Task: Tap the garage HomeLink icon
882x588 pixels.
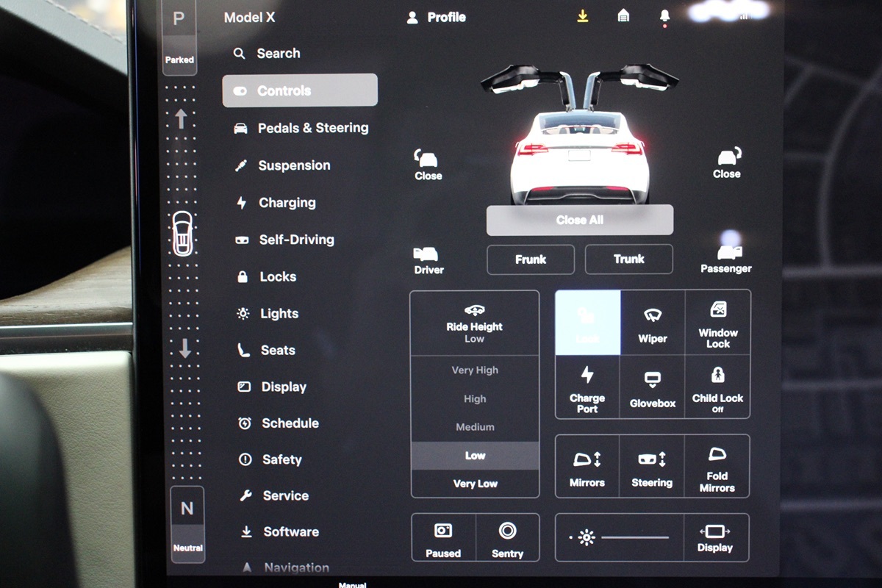Action: coord(623,16)
